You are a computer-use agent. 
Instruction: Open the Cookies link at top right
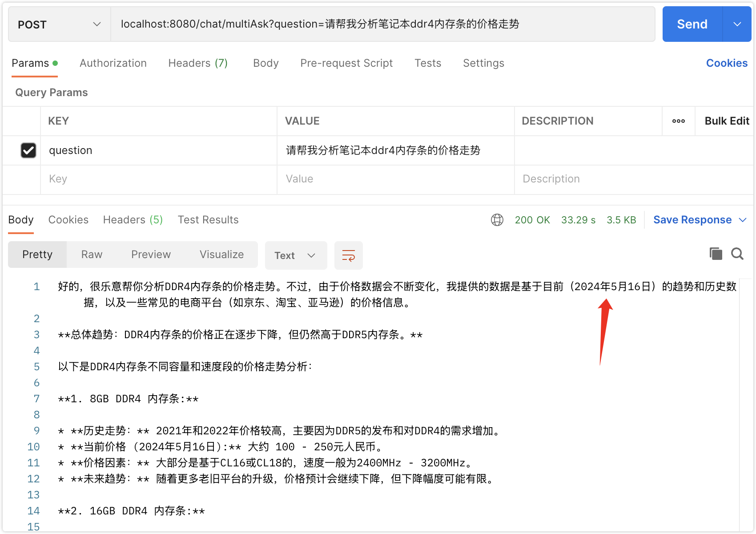[727, 63]
